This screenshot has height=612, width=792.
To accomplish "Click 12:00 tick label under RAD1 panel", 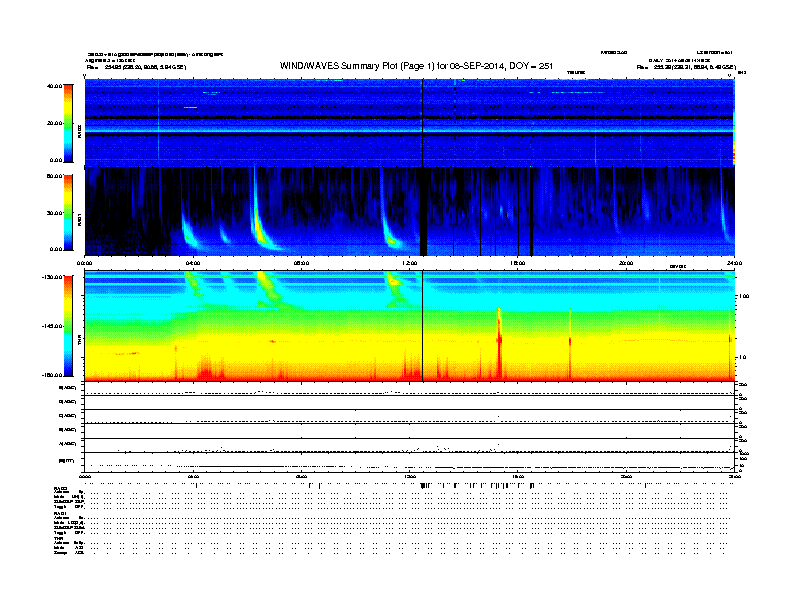I will 409,263.
